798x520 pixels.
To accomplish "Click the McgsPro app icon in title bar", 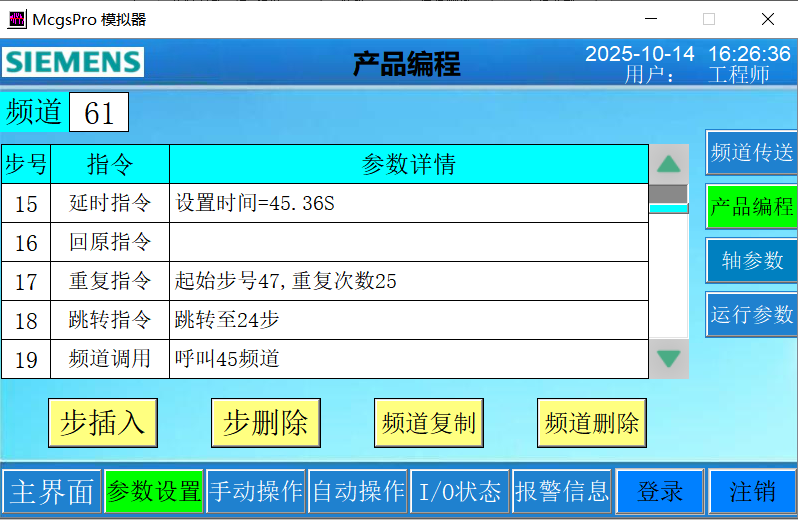I will pos(17,19).
